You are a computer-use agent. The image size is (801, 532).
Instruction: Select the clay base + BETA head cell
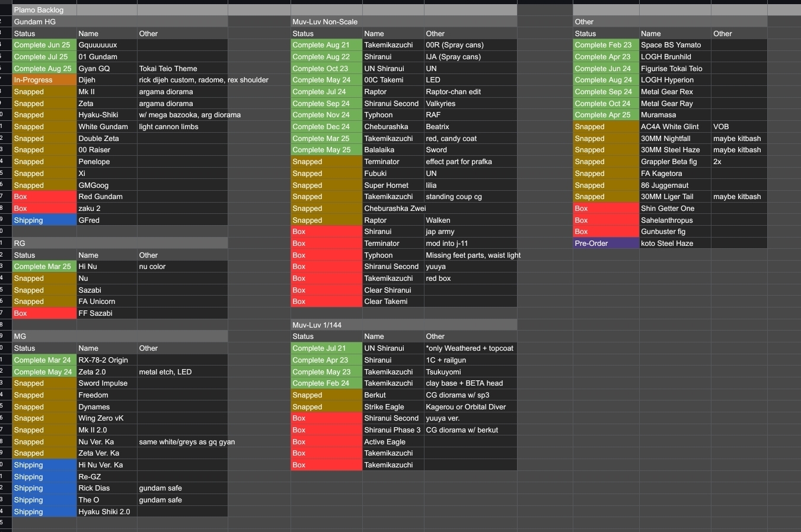pyautogui.click(x=471, y=383)
